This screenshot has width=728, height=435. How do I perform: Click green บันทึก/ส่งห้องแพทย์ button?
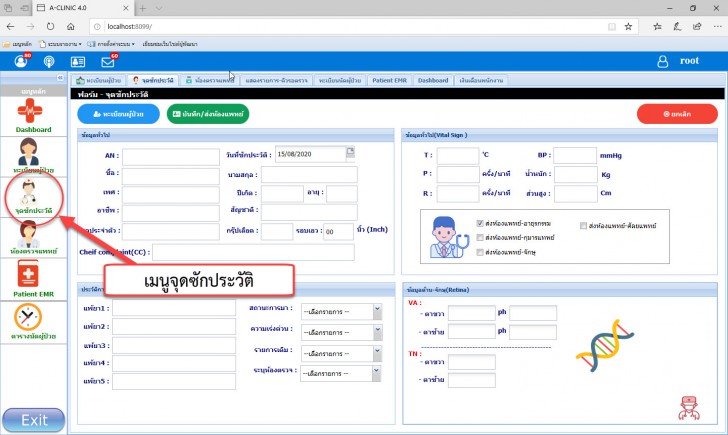tap(208, 114)
